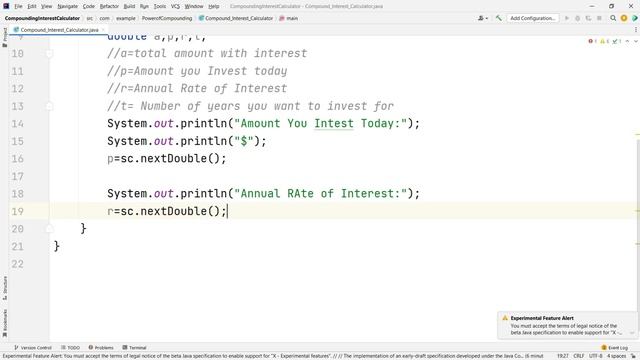This screenshot has width=640, height=360.
Task: Click the green JetBrains Toolbox icon
Action: [x=635, y=18]
